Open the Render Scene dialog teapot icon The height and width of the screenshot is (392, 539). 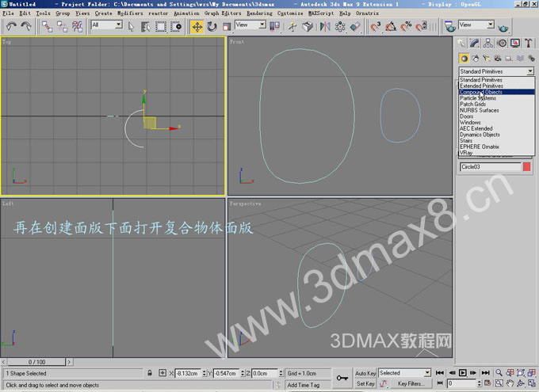point(449,26)
